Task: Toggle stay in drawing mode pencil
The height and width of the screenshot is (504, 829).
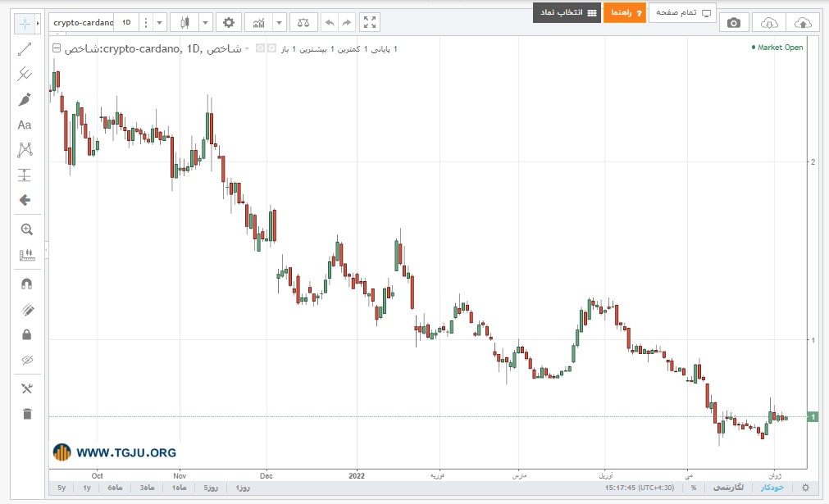Action: click(28, 310)
